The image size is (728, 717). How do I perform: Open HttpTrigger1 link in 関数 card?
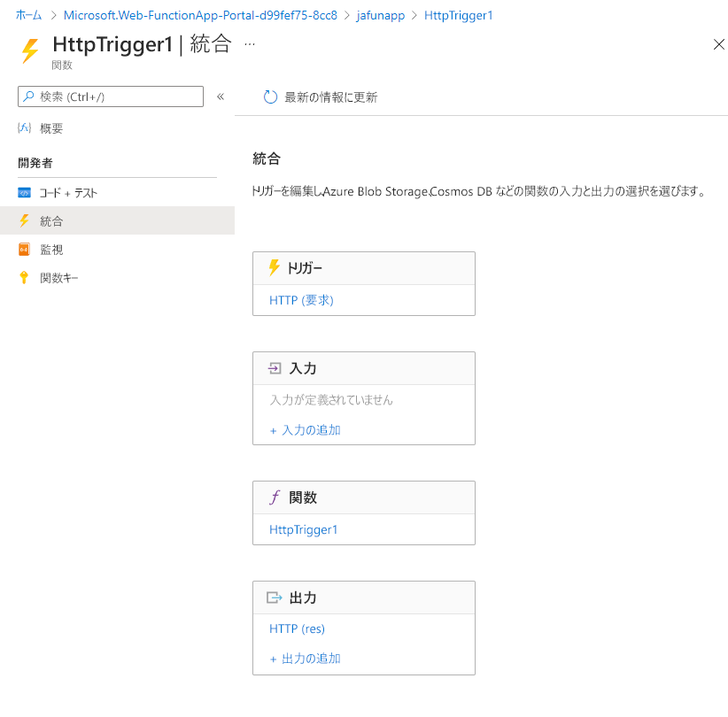click(x=304, y=529)
